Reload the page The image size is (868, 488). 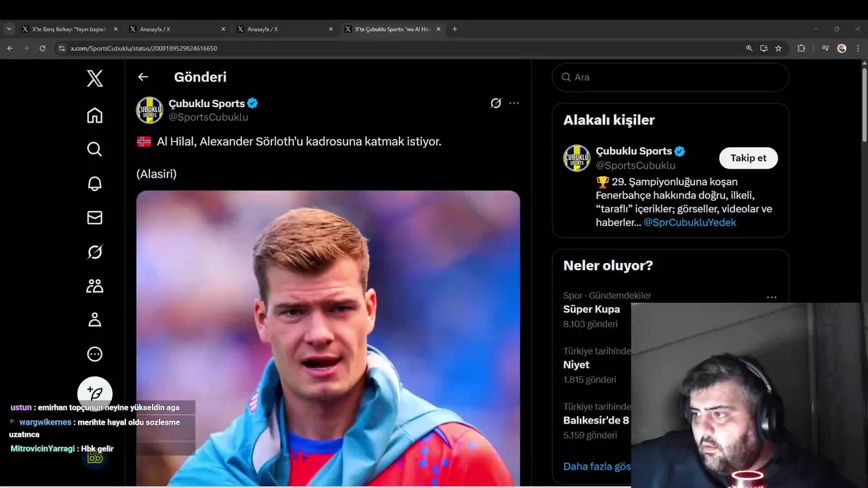coord(42,48)
